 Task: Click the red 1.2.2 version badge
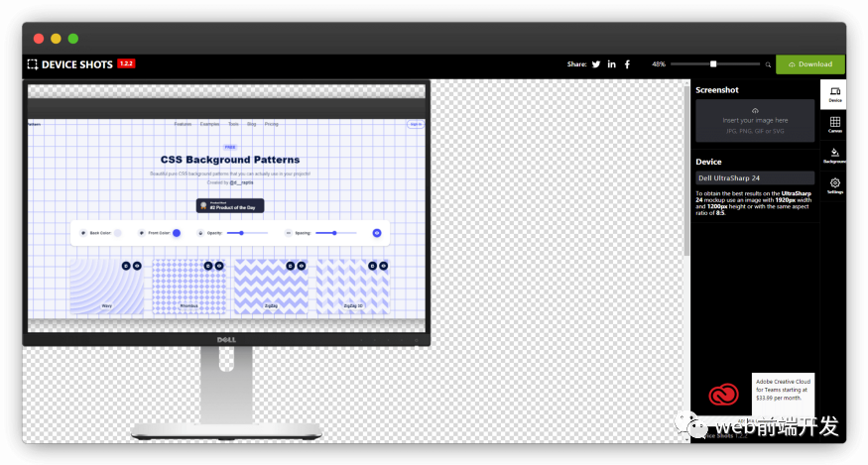pyautogui.click(x=126, y=63)
